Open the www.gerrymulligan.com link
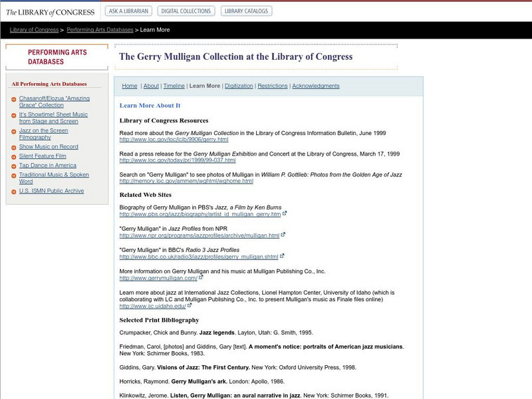The height and width of the screenshot is (399, 532). 158,278
